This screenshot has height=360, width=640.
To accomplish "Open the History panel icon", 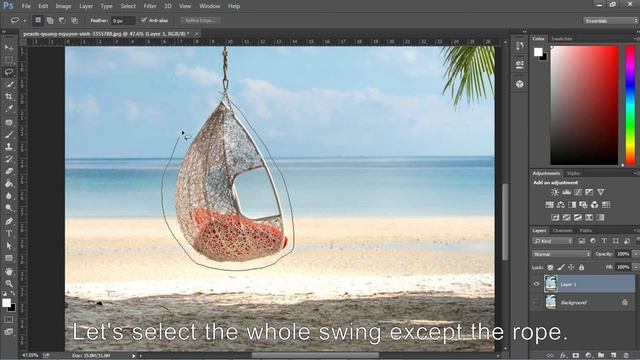I will click(x=520, y=46).
